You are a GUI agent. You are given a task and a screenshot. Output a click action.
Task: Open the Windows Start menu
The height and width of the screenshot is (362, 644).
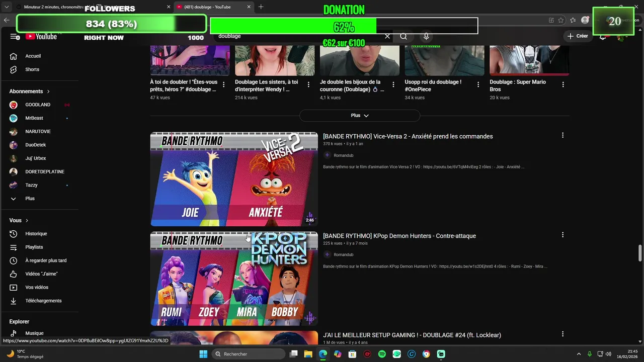[203, 354]
